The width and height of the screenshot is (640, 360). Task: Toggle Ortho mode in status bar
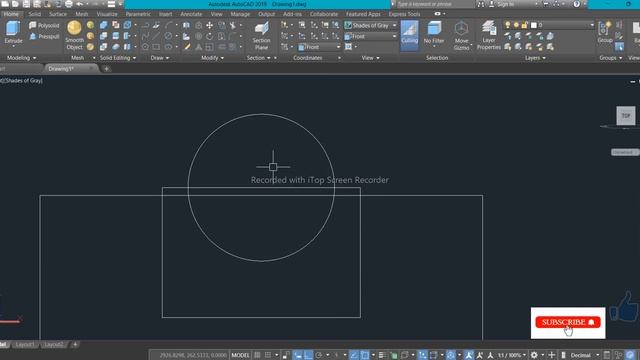pos(308,355)
